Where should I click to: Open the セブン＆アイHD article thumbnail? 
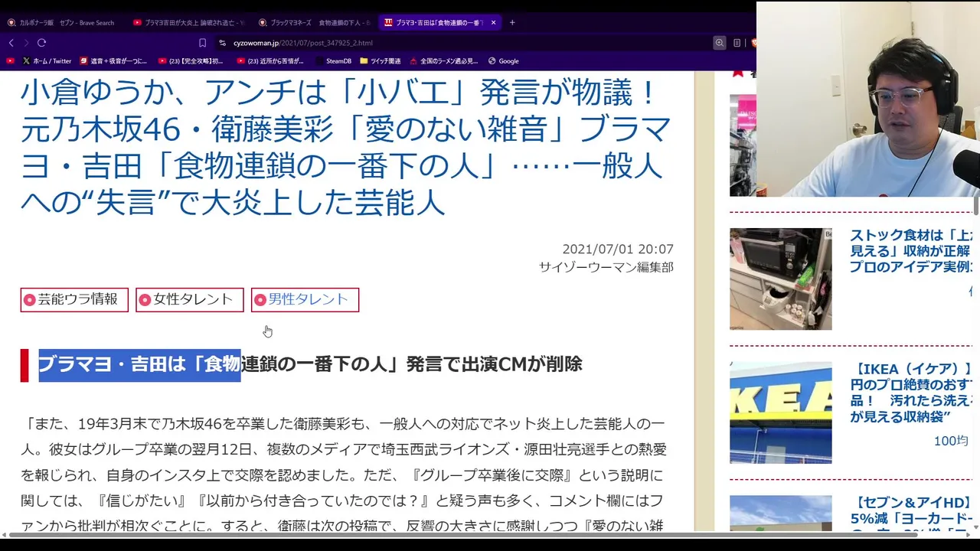[780, 514]
